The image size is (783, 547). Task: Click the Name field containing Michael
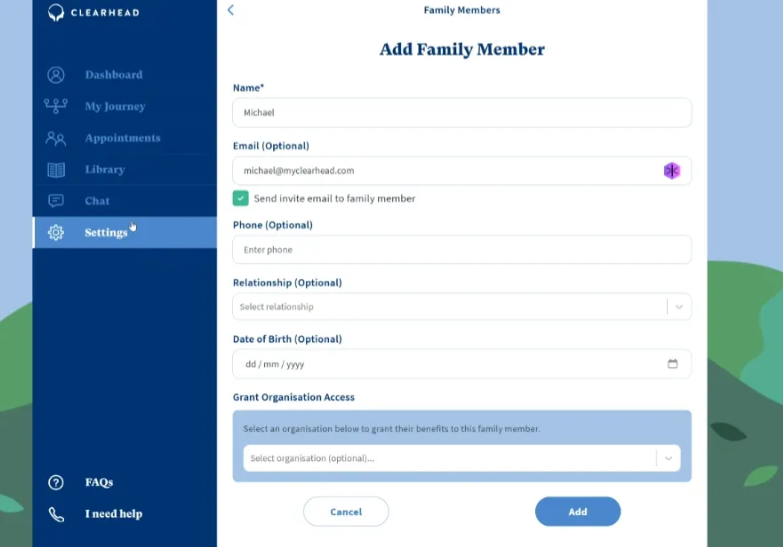pos(462,112)
